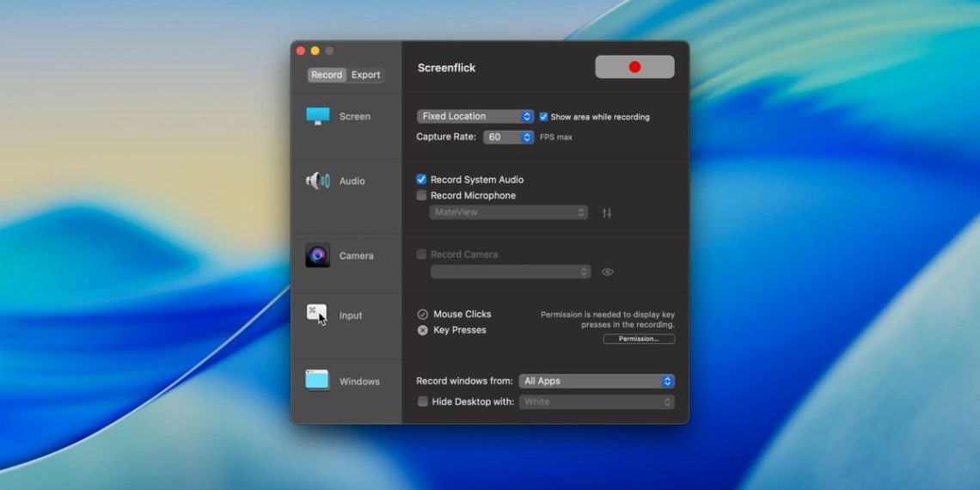Switch to the Export tab
Viewport: 980px width, 490px height.
365,75
